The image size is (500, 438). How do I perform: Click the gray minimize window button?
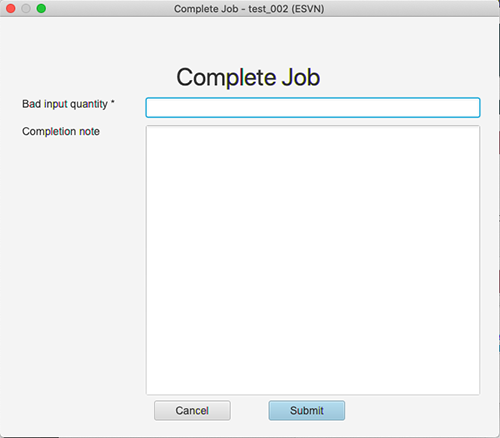pos(26,8)
